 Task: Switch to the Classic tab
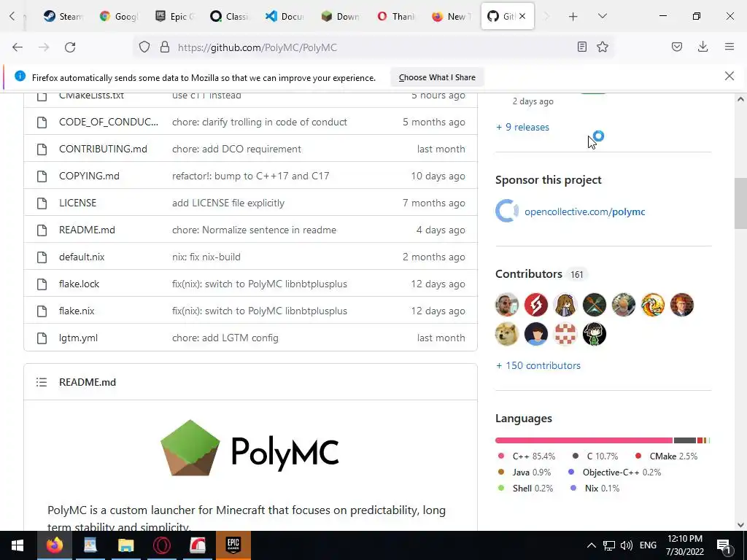229,16
